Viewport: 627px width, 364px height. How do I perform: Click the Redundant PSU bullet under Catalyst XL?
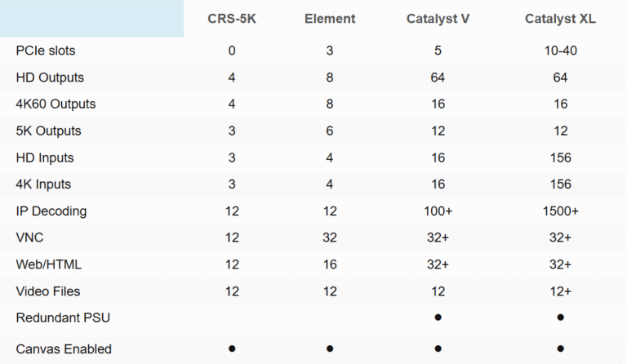tap(560, 317)
